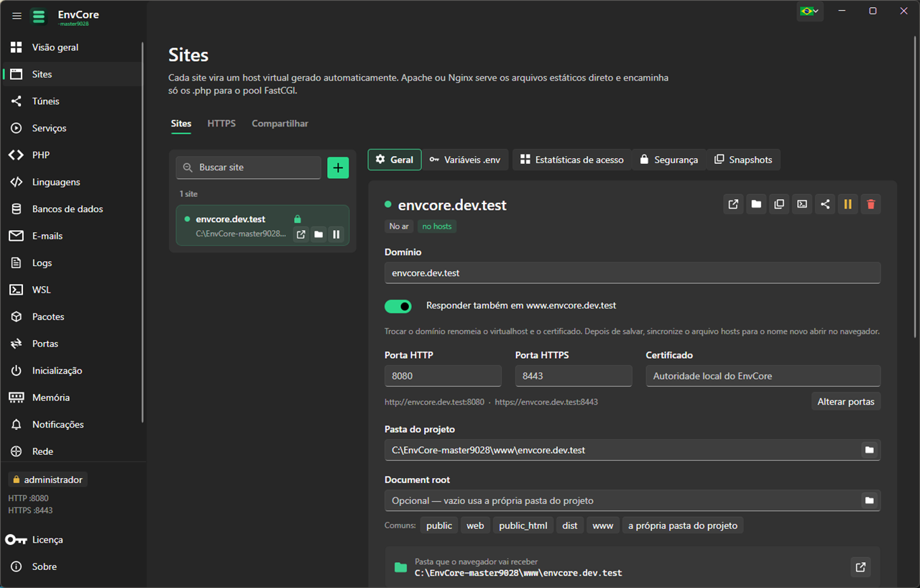Open the Visão geral overview page
The image size is (920, 588).
pos(72,47)
